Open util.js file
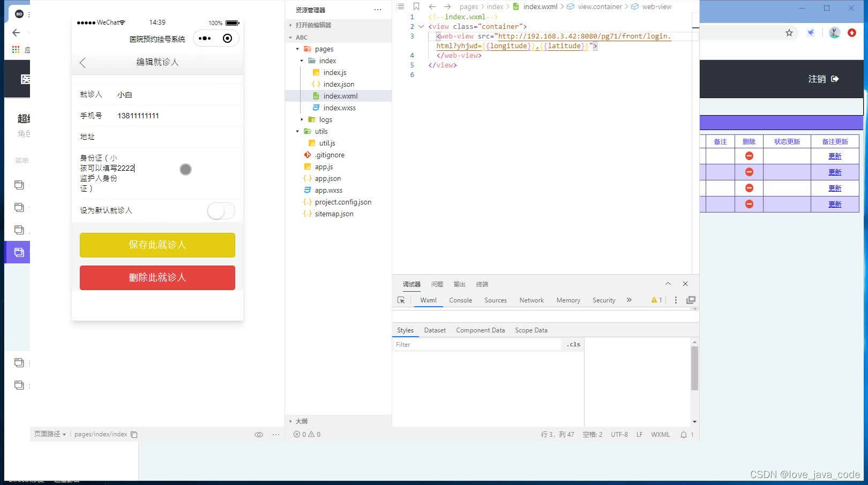The width and height of the screenshot is (868, 485). [327, 143]
